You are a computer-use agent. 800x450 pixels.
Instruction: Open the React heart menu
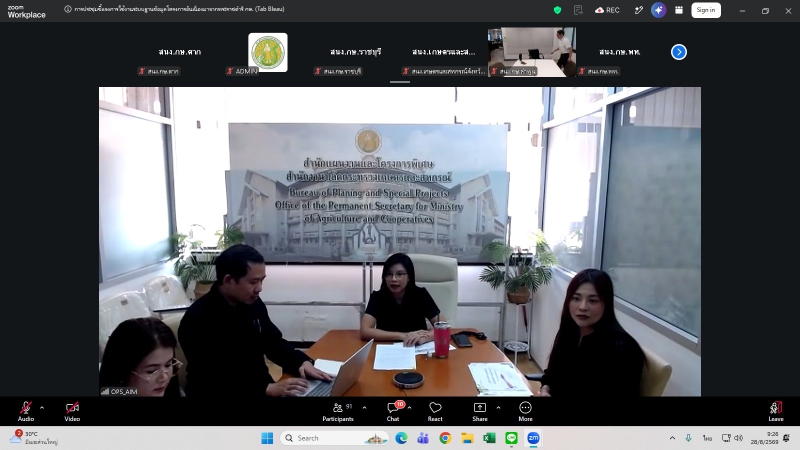[x=435, y=411]
